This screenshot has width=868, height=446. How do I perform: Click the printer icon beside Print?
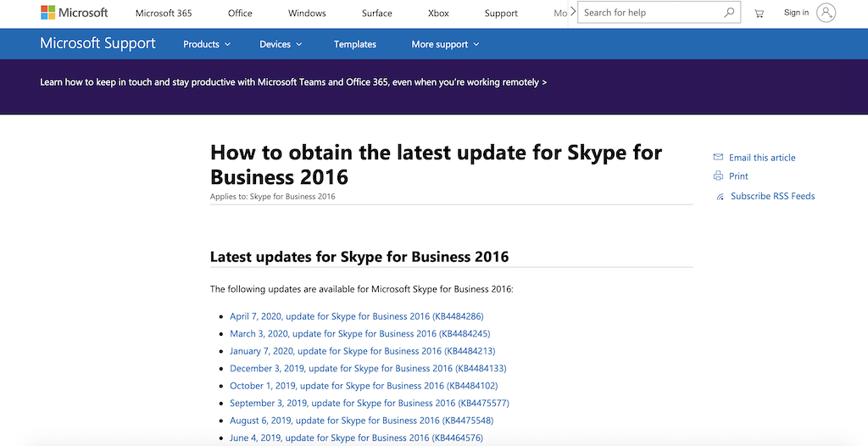click(x=718, y=176)
